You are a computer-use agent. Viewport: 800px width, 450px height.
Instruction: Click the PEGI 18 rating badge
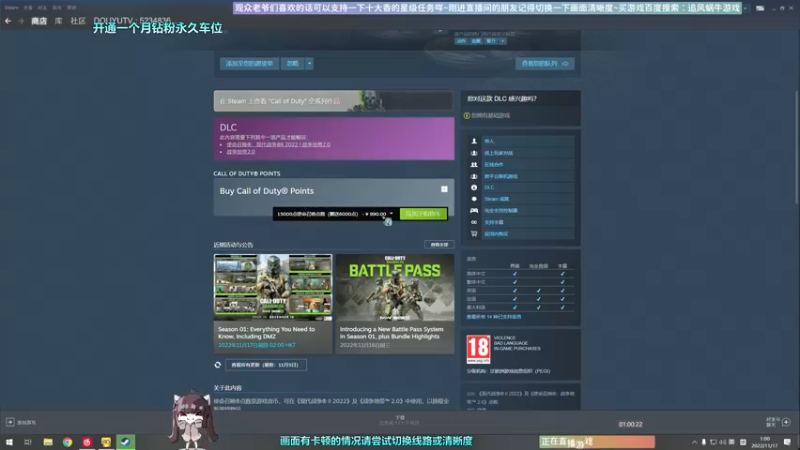point(478,349)
